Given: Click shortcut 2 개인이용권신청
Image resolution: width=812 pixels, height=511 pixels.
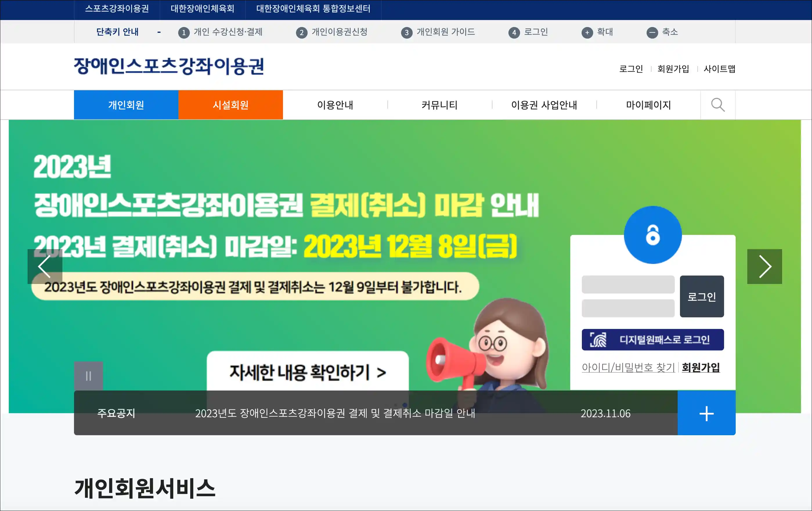Looking at the screenshot, I should click(332, 32).
